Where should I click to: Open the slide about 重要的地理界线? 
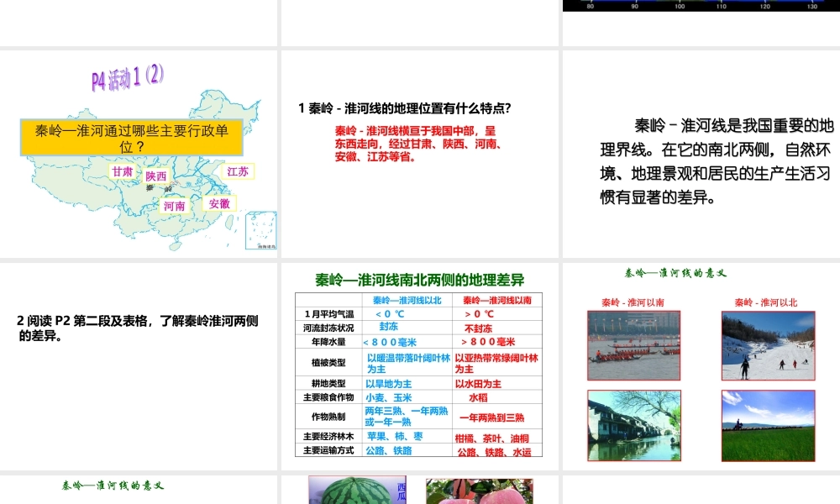click(701, 155)
